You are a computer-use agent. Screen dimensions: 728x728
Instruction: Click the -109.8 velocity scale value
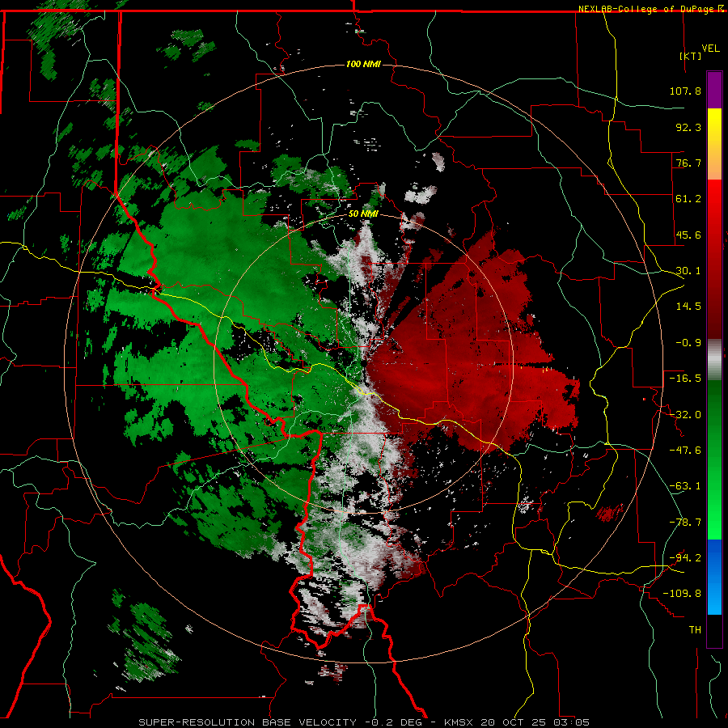tap(682, 594)
